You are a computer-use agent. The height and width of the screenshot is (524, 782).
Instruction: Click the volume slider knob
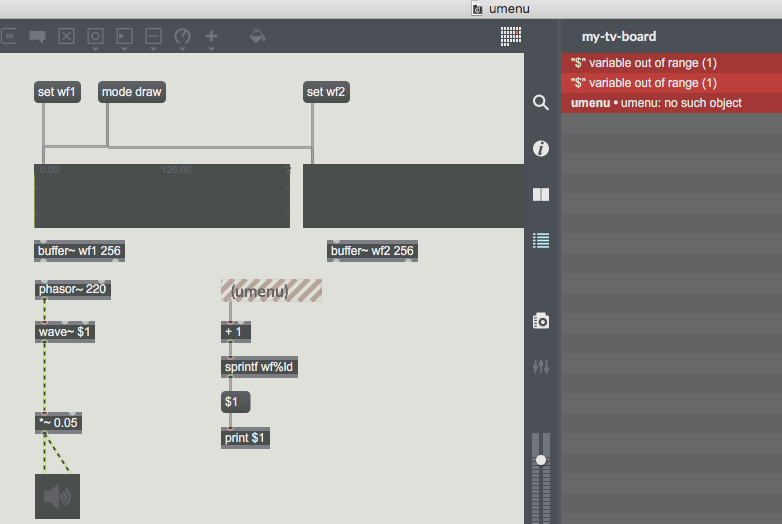[x=541, y=459]
